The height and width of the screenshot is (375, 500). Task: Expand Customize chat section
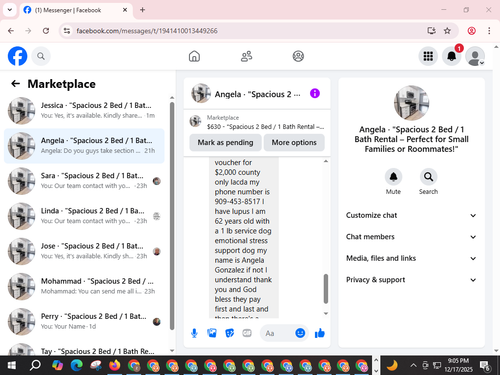point(411,215)
